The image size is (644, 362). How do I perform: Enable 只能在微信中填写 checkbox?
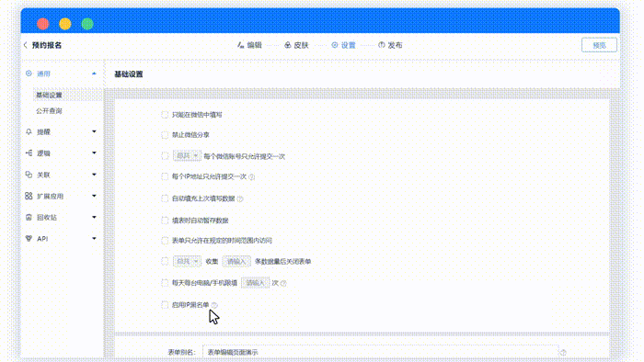(165, 115)
